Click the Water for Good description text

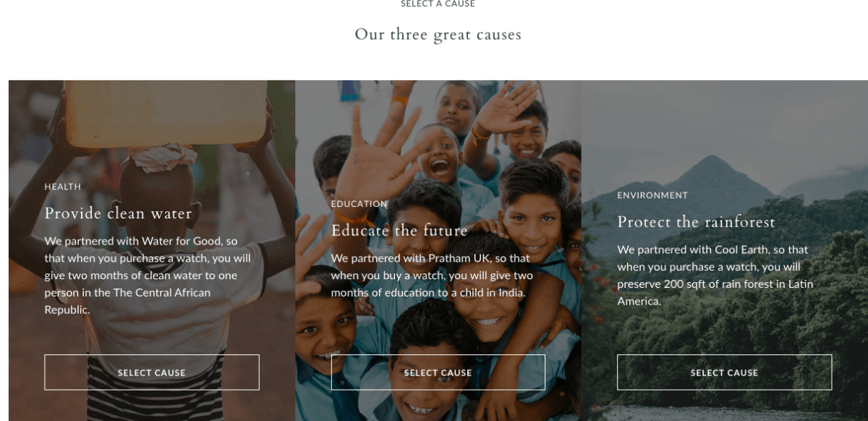tap(148, 276)
